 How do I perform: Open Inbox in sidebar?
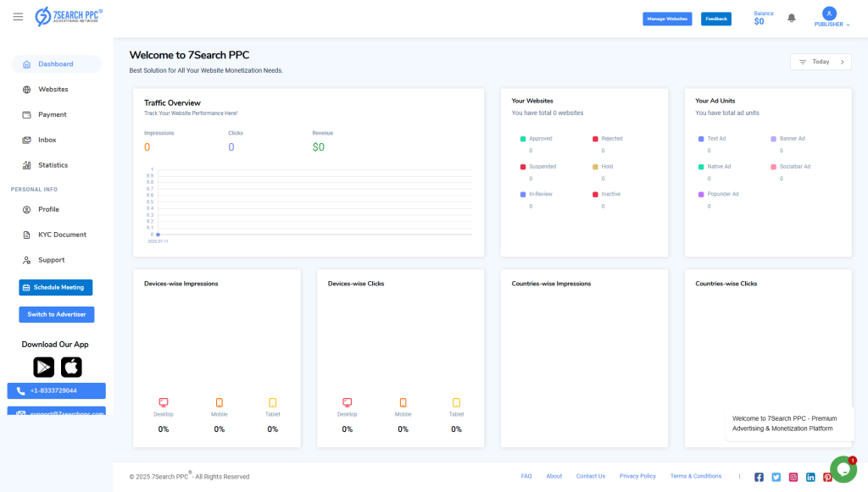[x=47, y=140]
